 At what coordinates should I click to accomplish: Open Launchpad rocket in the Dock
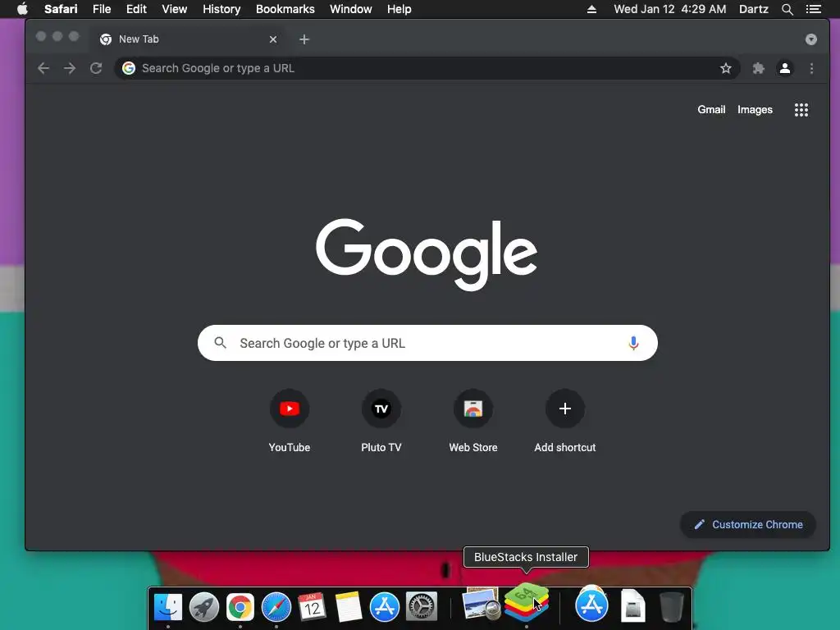[x=204, y=607]
